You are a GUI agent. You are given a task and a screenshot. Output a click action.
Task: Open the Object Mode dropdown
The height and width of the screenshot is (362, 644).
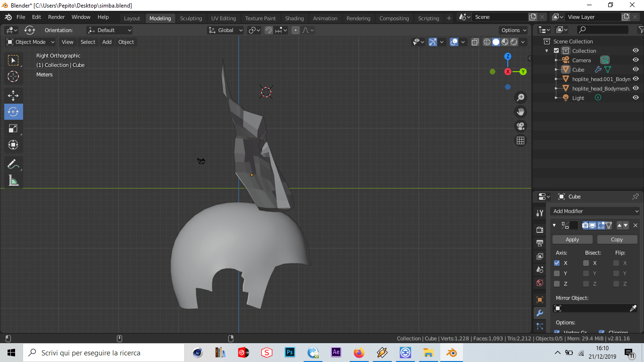click(31, 42)
